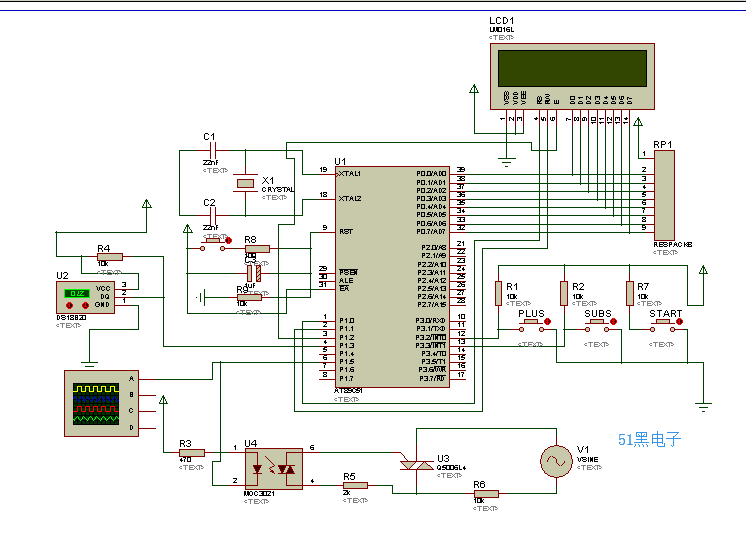Viewport: 746px width, 536px height.
Task: Select ground symbol right of buttons
Action: coord(703,407)
